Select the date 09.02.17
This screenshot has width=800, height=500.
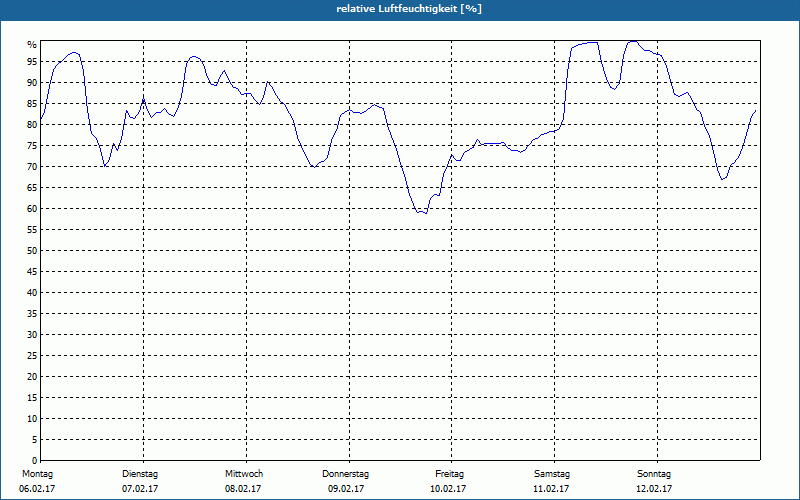click(346, 489)
